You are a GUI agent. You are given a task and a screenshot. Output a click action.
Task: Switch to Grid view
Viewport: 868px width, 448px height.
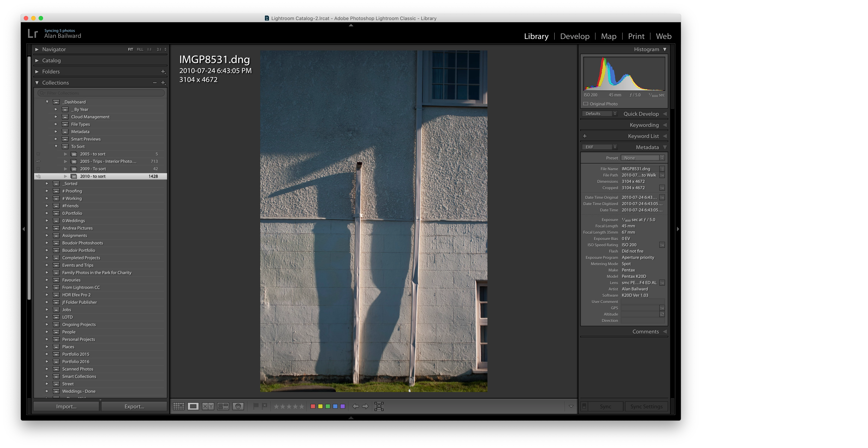(x=179, y=406)
